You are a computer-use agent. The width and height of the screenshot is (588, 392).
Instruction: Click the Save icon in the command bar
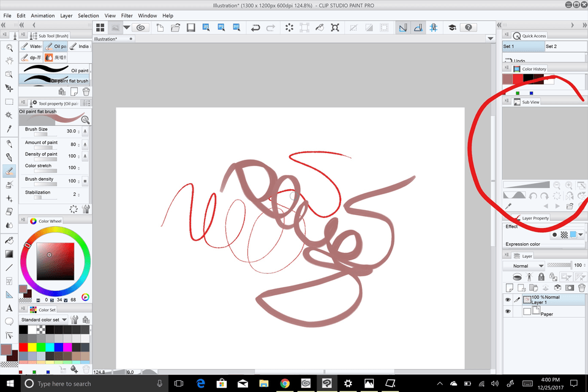coord(190,28)
